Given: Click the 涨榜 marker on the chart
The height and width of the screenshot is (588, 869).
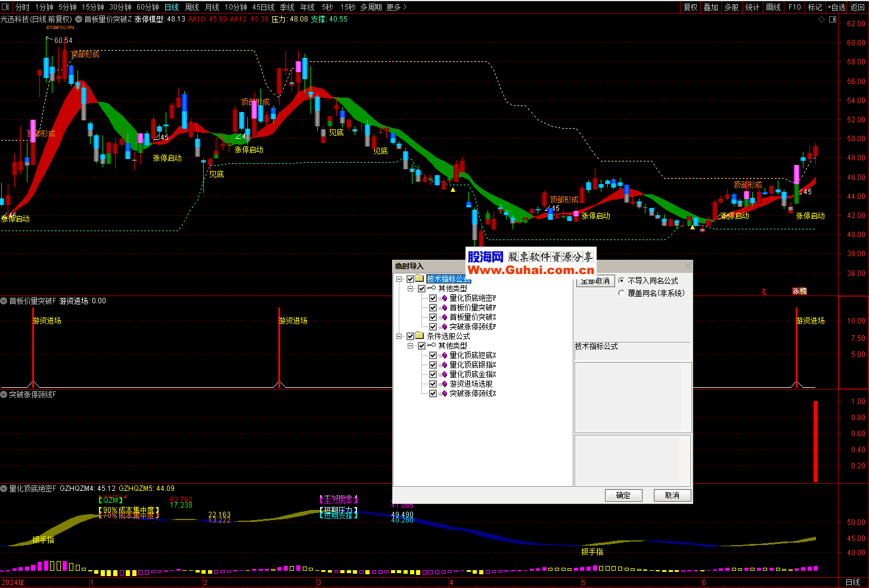Looking at the screenshot, I should coord(799,291).
